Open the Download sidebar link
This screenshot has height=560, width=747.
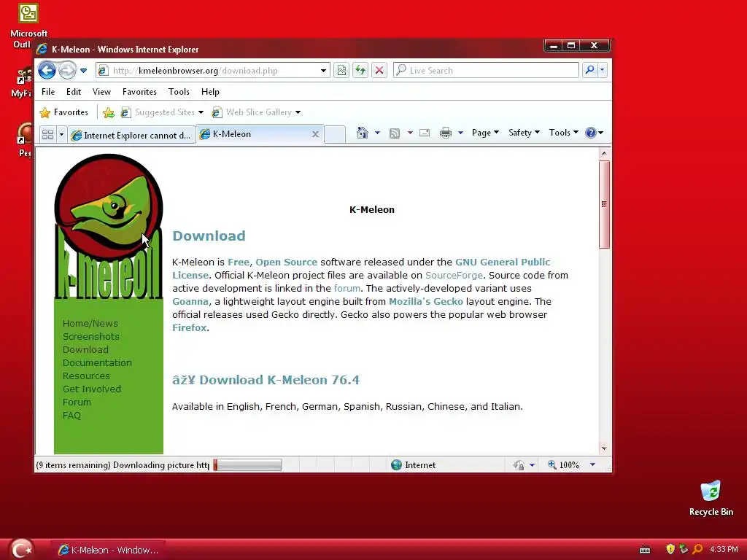86,349
